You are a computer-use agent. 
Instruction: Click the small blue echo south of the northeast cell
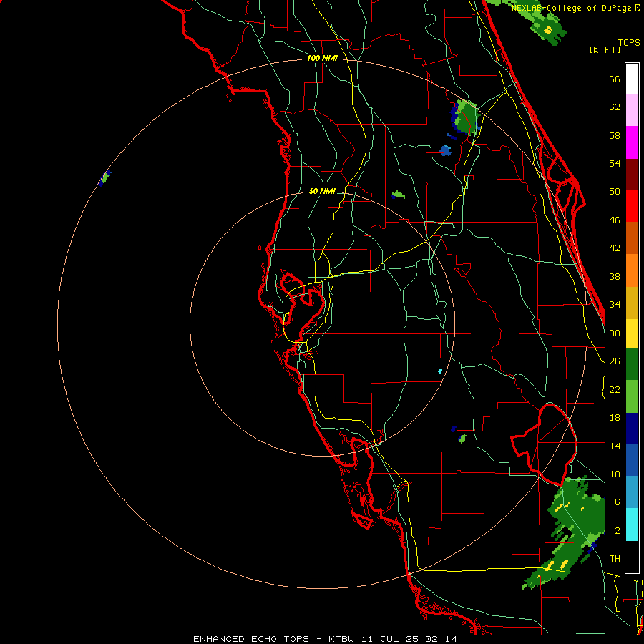coord(445,150)
